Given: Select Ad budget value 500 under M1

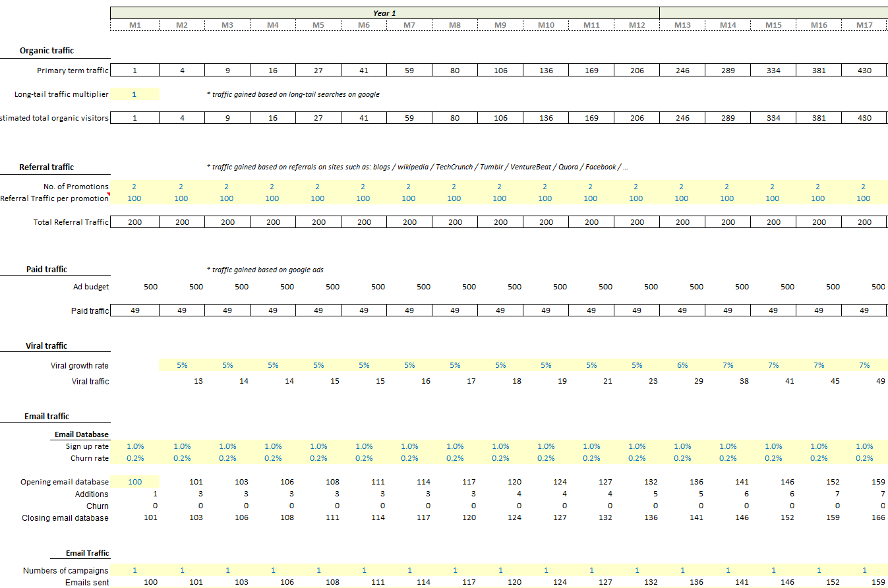Looking at the screenshot, I should click(x=151, y=287).
